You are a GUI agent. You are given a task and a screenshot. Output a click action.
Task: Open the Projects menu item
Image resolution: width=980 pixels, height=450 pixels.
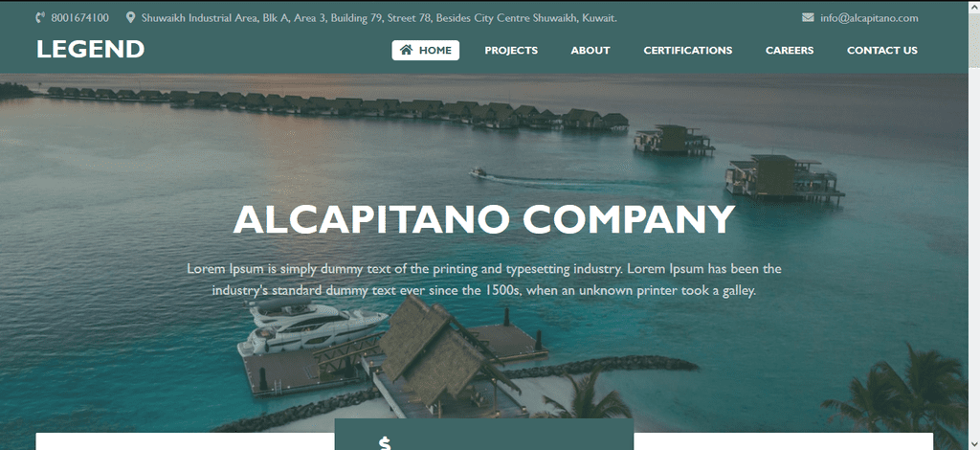pyautogui.click(x=511, y=51)
